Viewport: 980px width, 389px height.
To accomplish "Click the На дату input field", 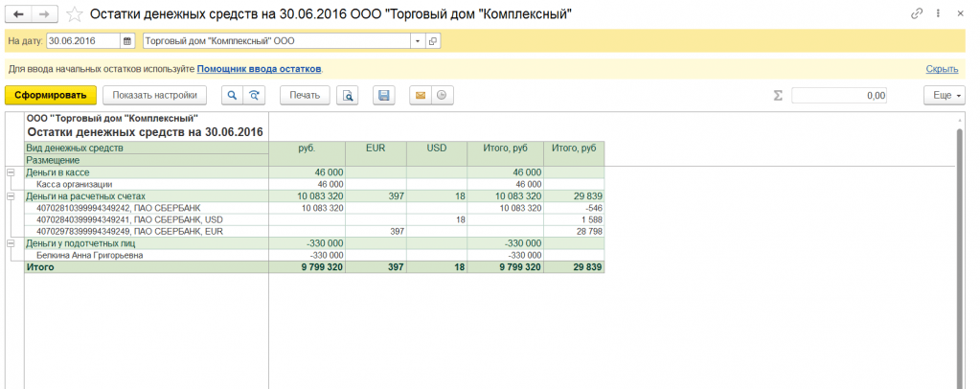I will 82,41.
